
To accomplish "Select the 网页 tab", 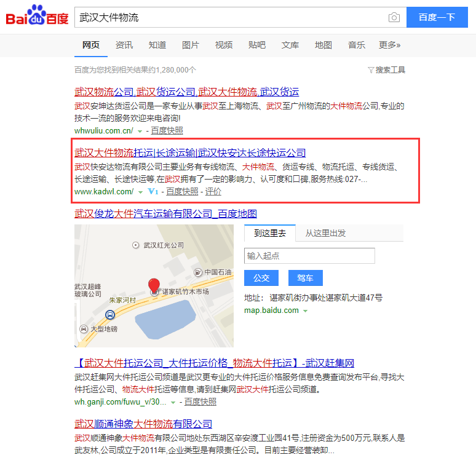I will click(91, 45).
